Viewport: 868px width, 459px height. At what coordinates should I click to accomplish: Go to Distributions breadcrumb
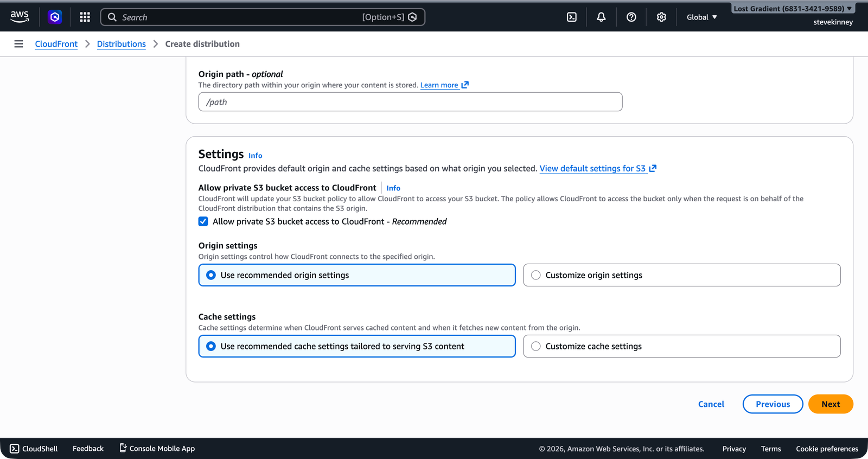pos(122,44)
